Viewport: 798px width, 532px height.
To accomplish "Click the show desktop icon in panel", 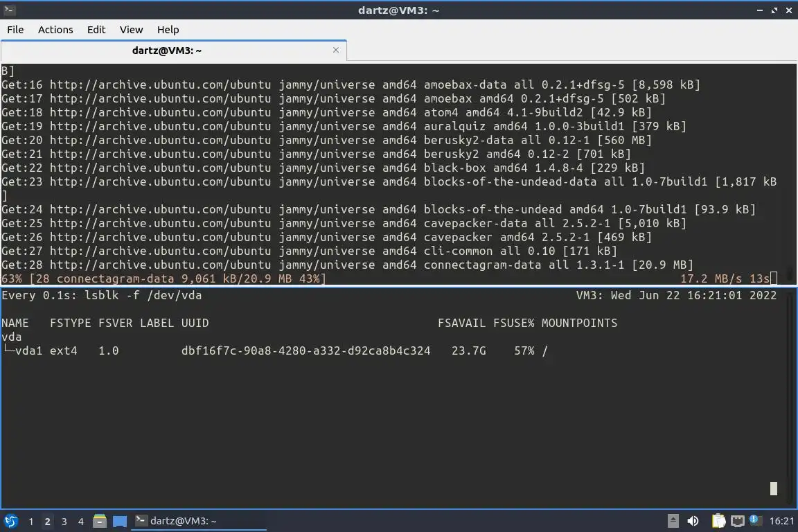I will (120, 522).
